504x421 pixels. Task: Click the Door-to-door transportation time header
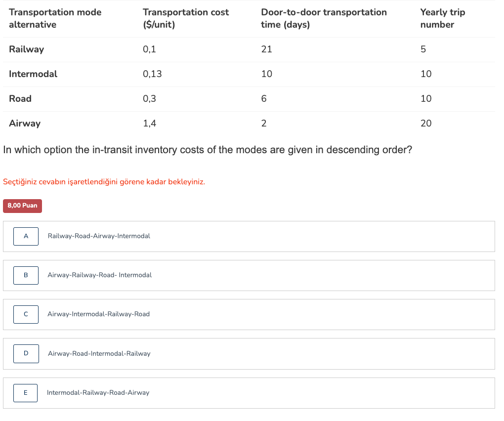click(324, 18)
